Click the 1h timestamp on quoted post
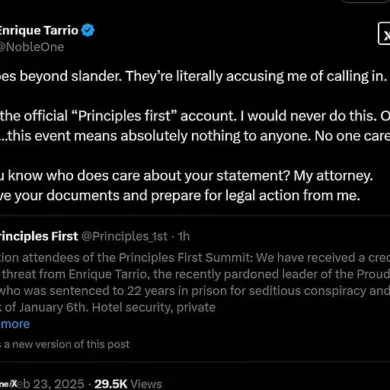This screenshot has height=390, width=390. [x=183, y=236]
